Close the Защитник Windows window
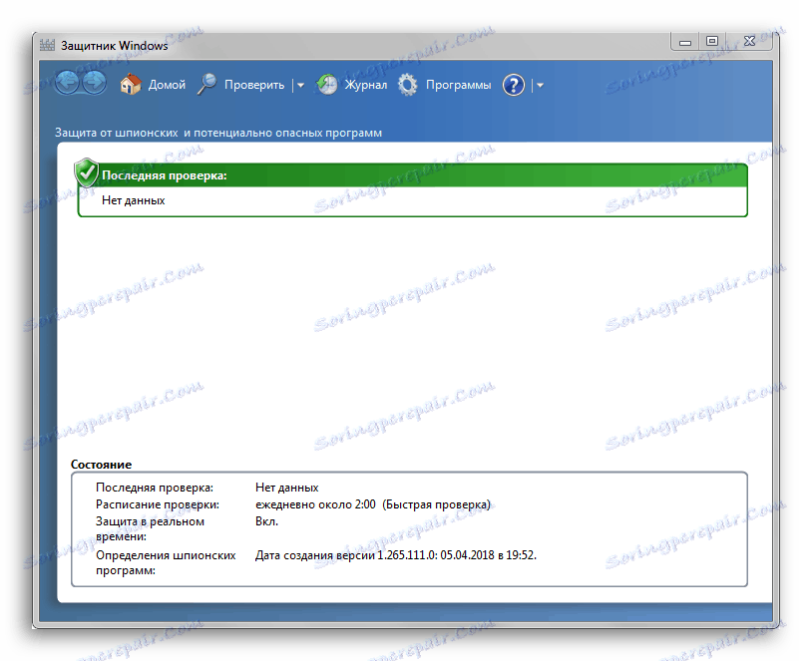The image size is (812, 661). (749, 42)
